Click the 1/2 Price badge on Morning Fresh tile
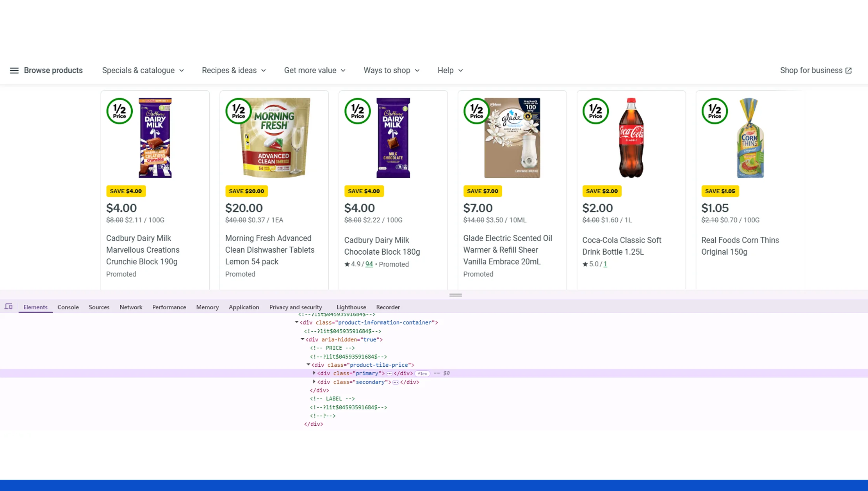Image resolution: width=868 pixels, height=491 pixels. [x=239, y=111]
